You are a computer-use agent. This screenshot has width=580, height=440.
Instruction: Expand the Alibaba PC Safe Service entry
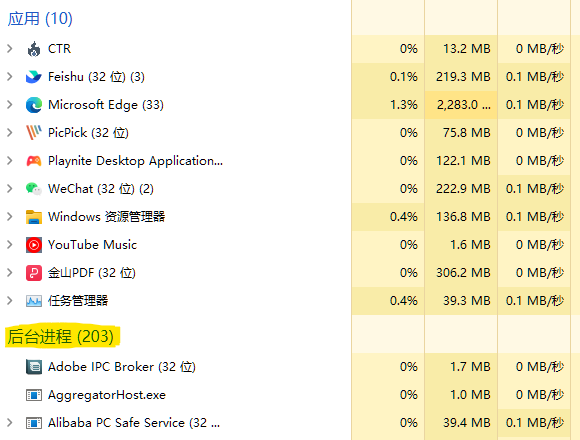click(x=10, y=423)
